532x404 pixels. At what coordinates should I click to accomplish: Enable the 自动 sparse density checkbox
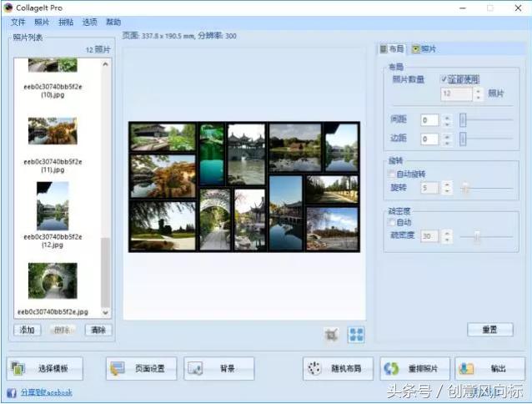(392, 223)
